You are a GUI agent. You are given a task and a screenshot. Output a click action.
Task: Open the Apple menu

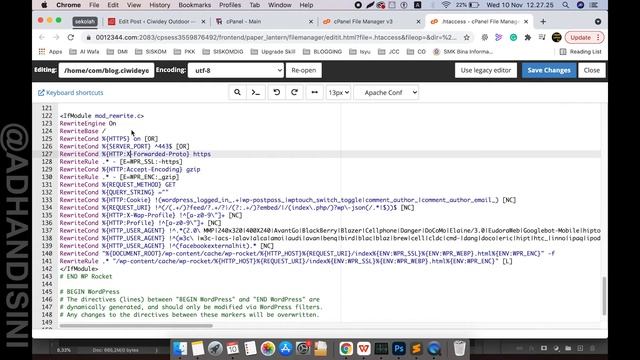tap(44, 5)
